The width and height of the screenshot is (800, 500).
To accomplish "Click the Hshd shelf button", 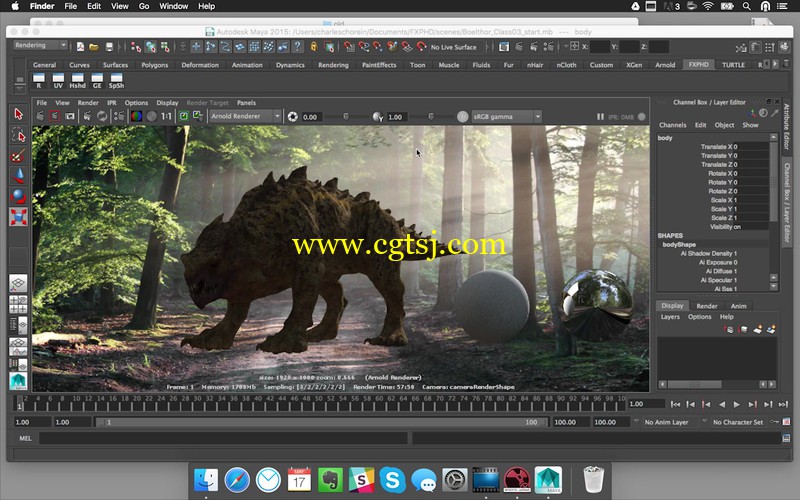I will 78,81.
